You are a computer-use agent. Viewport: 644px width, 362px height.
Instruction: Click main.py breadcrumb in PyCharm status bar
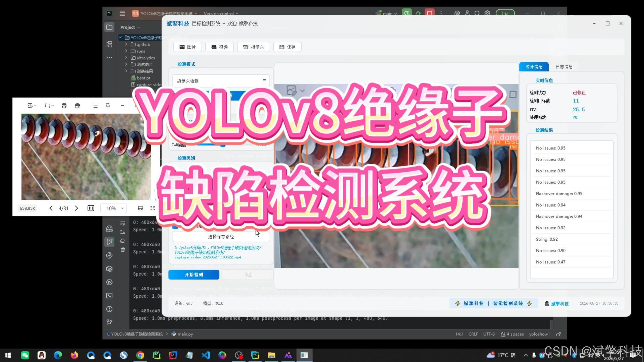pyautogui.click(x=182, y=334)
